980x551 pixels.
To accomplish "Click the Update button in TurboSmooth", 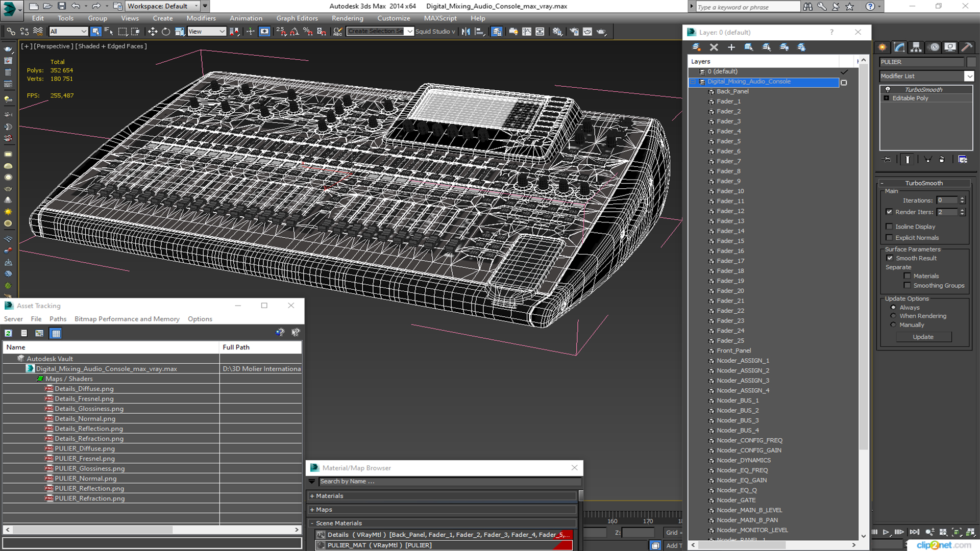I will click(923, 337).
